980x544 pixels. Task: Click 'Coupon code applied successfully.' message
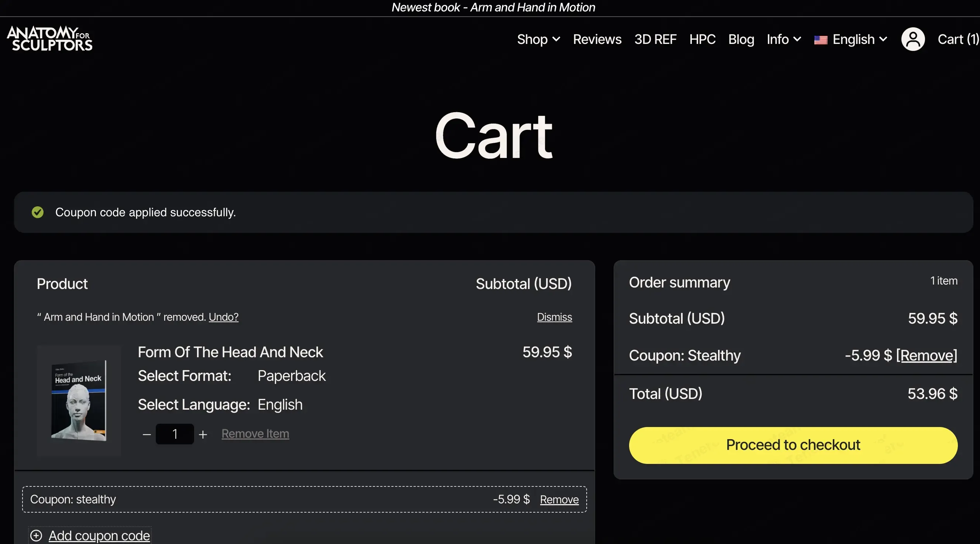pos(146,212)
